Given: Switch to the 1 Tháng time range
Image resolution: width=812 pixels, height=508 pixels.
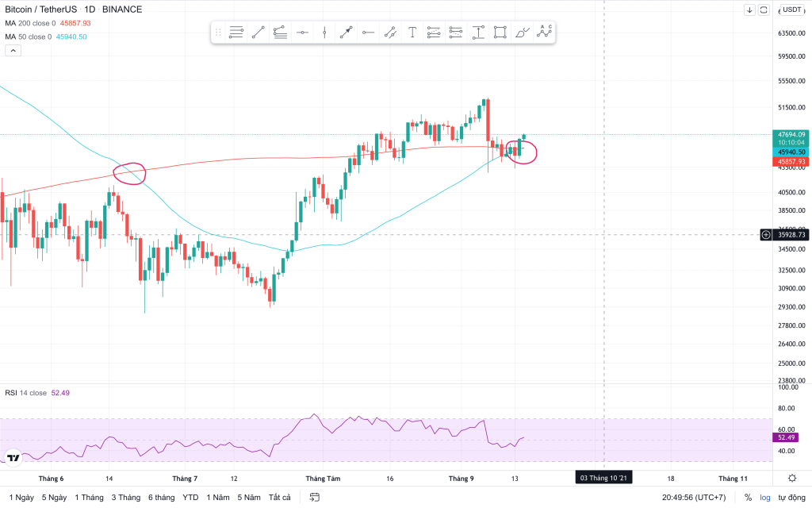Looking at the screenshot, I should click(x=89, y=498).
